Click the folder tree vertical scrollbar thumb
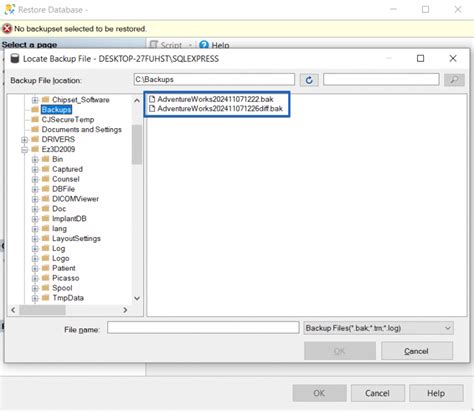This screenshot has width=474, height=411. pos(137,144)
